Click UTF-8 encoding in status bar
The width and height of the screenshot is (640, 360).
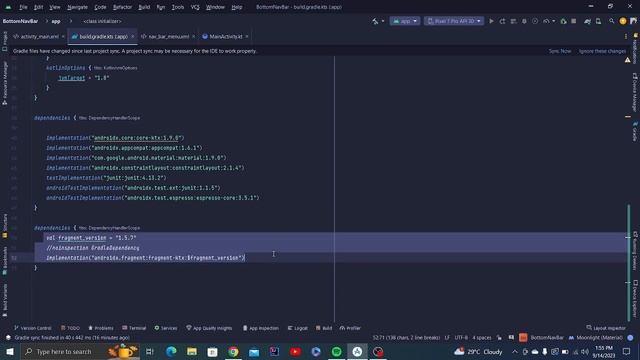(x=461, y=338)
